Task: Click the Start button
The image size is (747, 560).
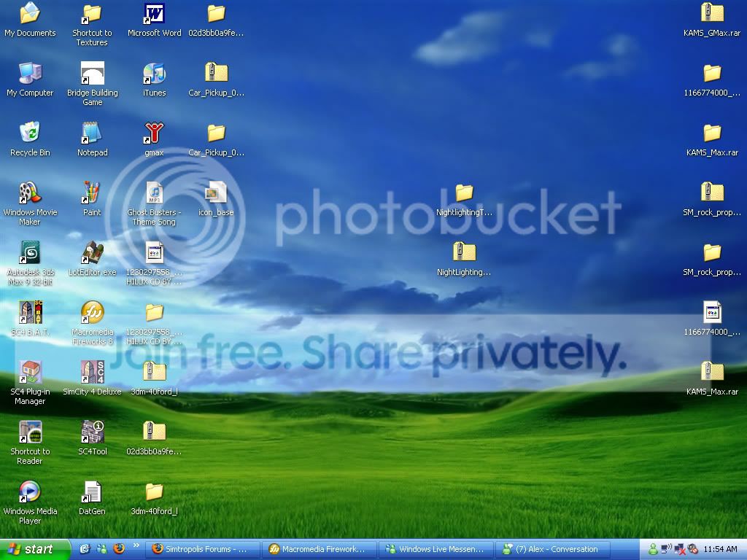Action: [35, 550]
